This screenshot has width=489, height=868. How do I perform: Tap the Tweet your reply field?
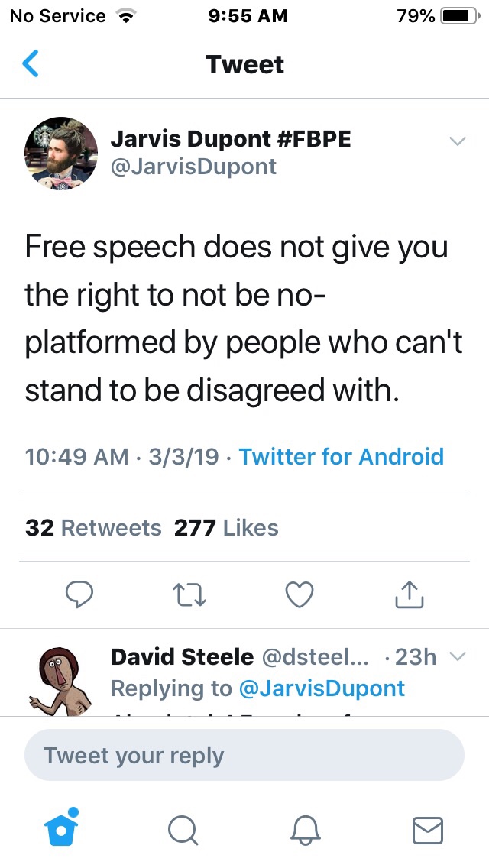[x=244, y=756]
